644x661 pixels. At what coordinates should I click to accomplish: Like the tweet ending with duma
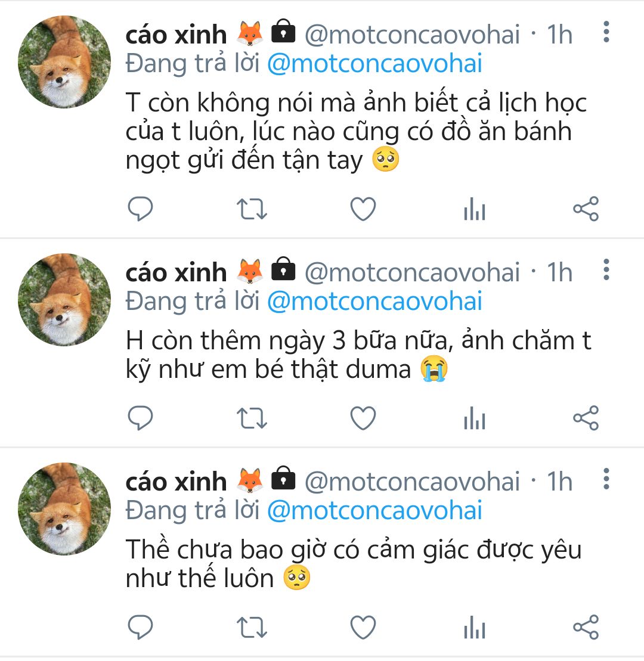click(x=363, y=418)
